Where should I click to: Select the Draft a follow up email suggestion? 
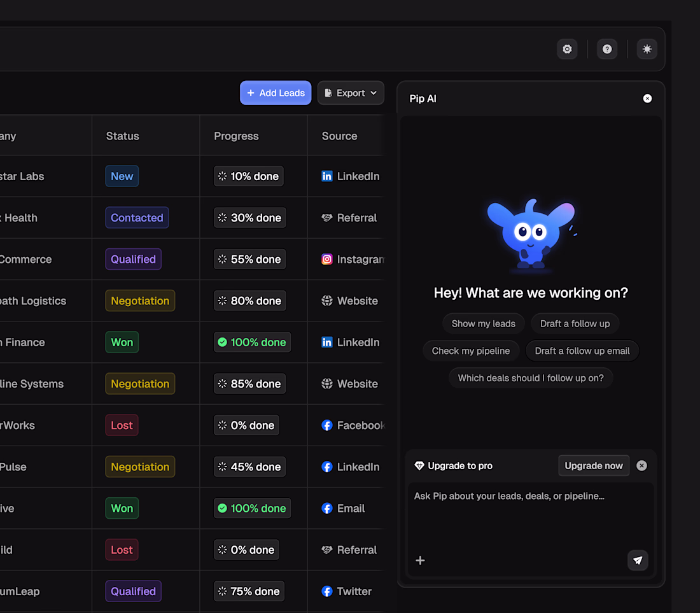pos(582,351)
